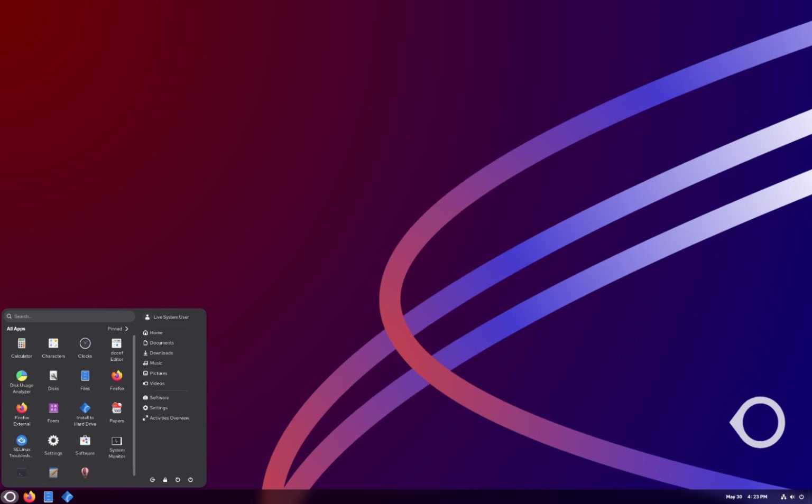This screenshot has height=504, width=812.
Task: Click the Search field in the launcher
Action: click(x=69, y=316)
